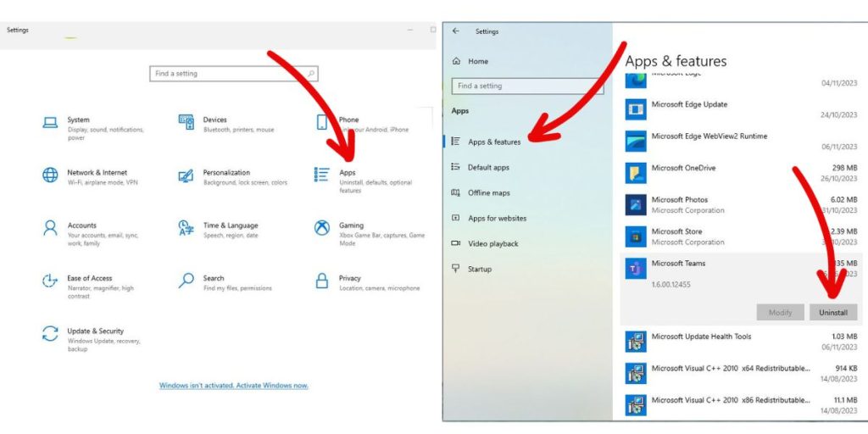Click the Microsoft Photos app name
The width and height of the screenshot is (868, 434).
[x=680, y=199]
